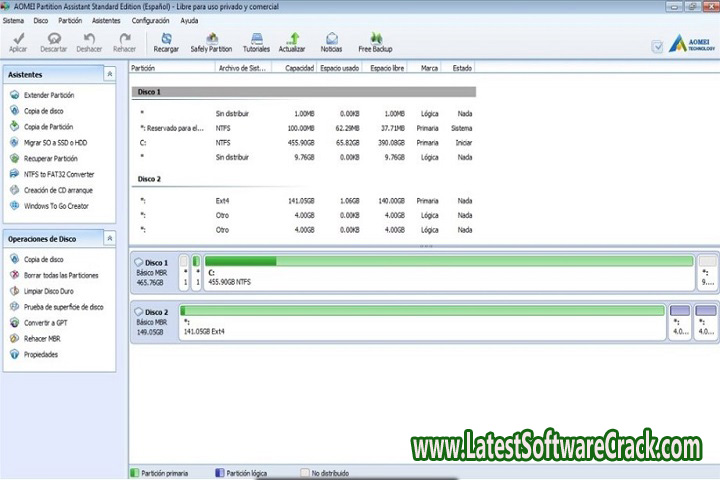Open the Sistema menu
This screenshot has height=480, width=720.
pyautogui.click(x=14, y=20)
